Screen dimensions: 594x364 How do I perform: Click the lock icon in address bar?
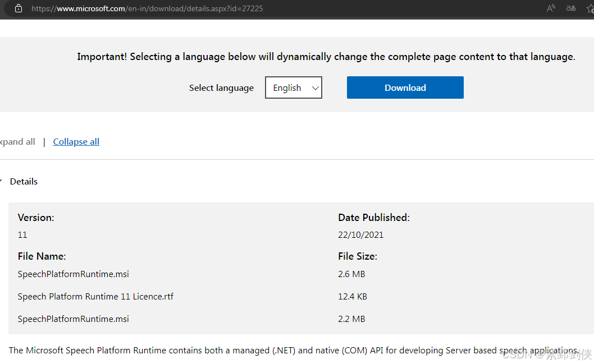18,8
